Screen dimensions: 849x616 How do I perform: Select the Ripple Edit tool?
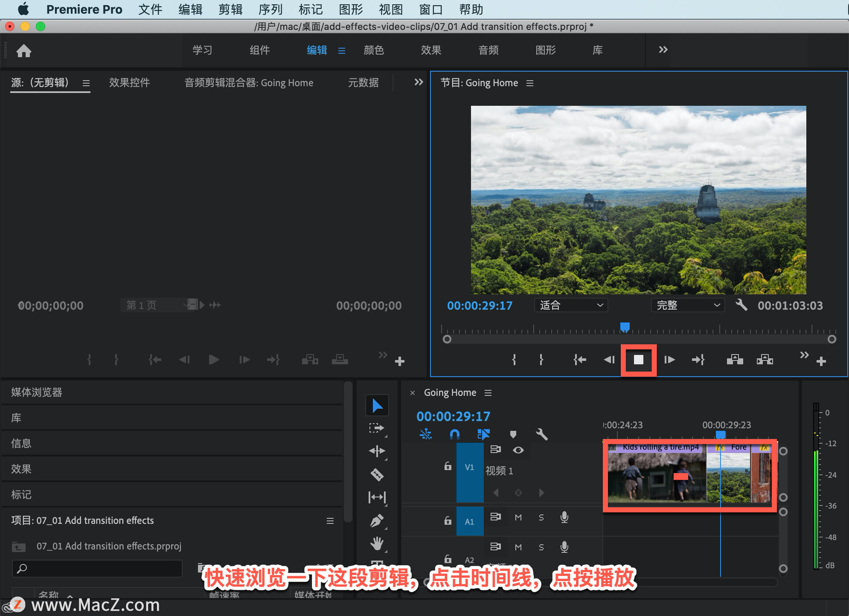pyautogui.click(x=377, y=451)
